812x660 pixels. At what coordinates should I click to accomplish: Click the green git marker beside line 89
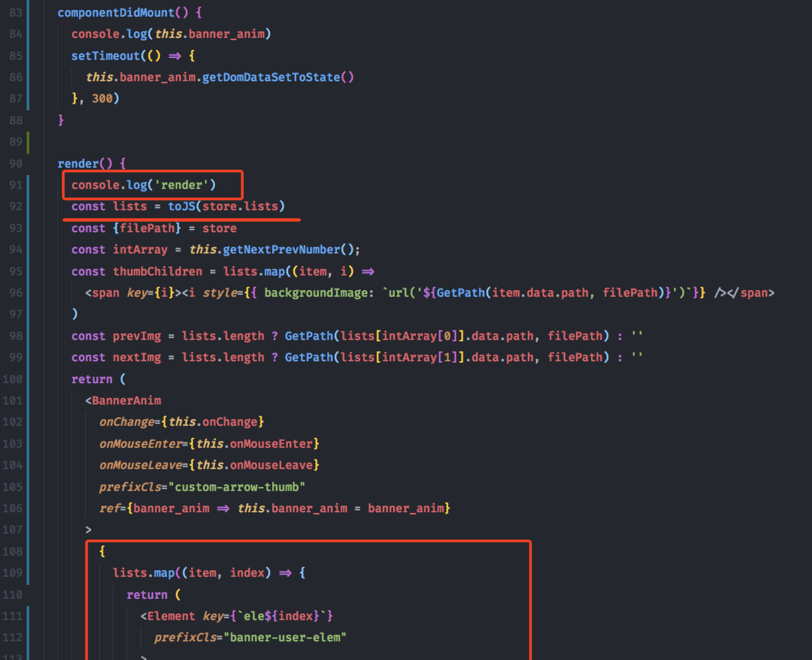(x=28, y=143)
